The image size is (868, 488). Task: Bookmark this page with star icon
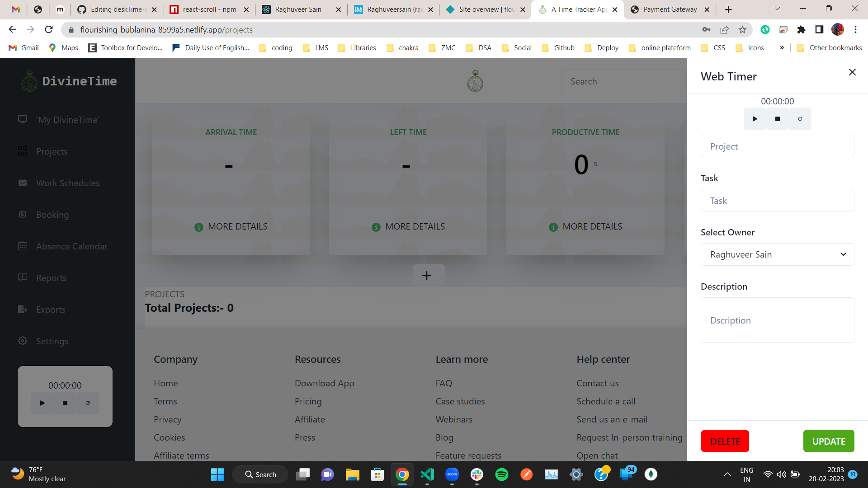pos(742,30)
